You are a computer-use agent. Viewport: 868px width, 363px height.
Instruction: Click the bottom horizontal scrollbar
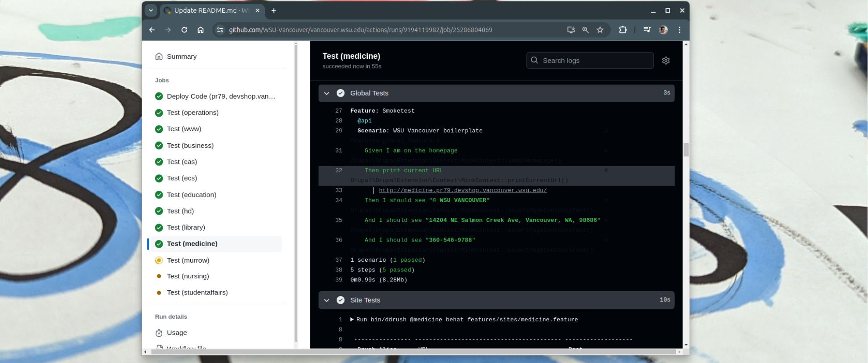click(x=414, y=352)
